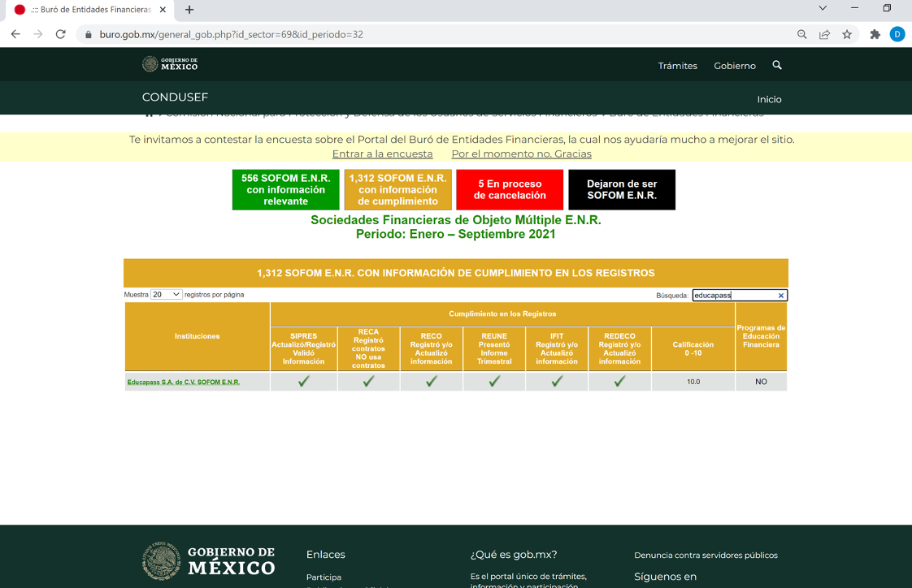Select the green 556 SOFOM información relevante box
The width and height of the screenshot is (912, 588).
click(x=285, y=189)
